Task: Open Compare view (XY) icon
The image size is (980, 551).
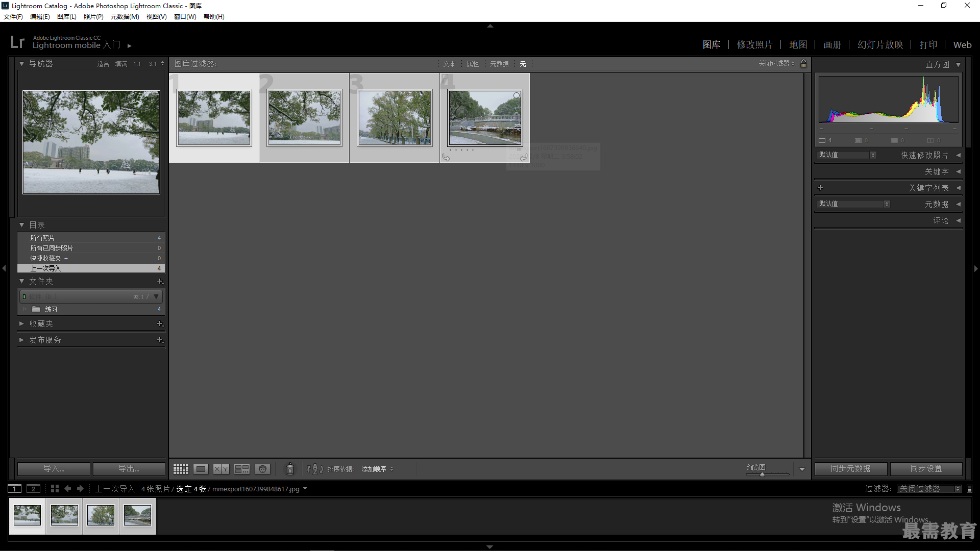Action: point(221,469)
